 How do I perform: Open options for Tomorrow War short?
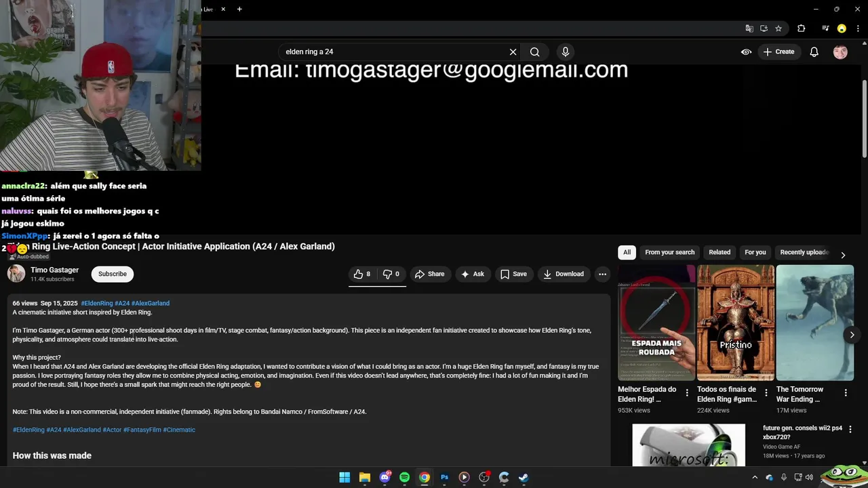pos(846,393)
